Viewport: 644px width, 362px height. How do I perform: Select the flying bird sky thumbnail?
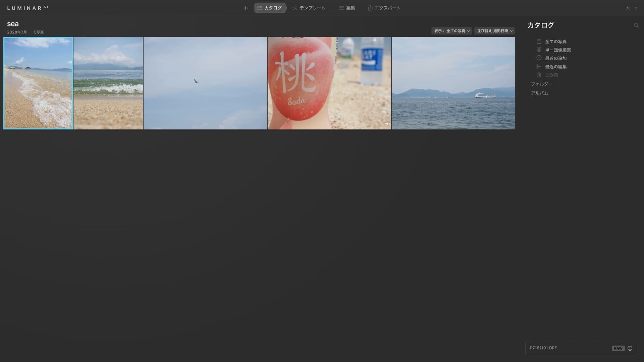[205, 83]
